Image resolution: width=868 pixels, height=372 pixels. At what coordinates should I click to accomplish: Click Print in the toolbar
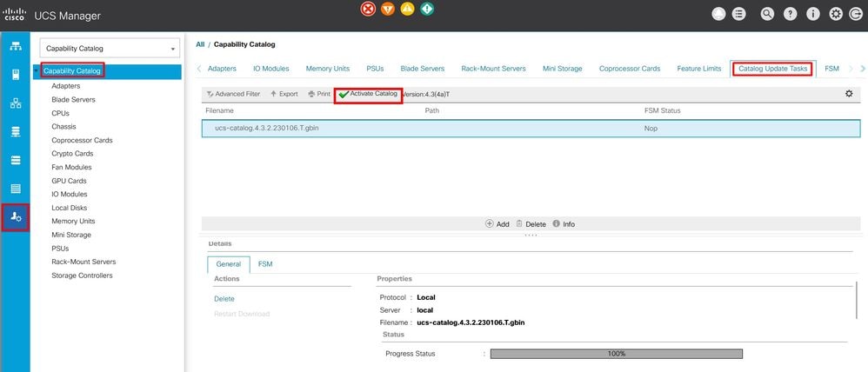pos(319,94)
